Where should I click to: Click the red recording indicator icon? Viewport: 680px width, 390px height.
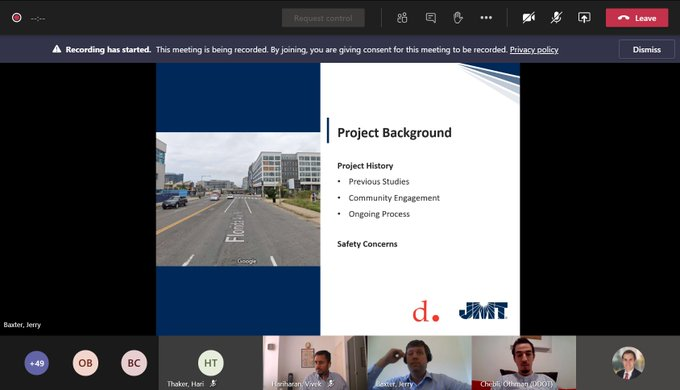tap(16, 18)
